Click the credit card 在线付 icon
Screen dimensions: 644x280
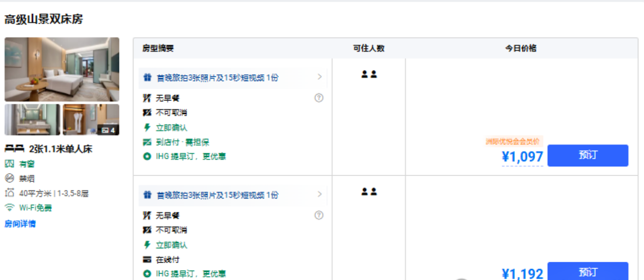point(147,260)
